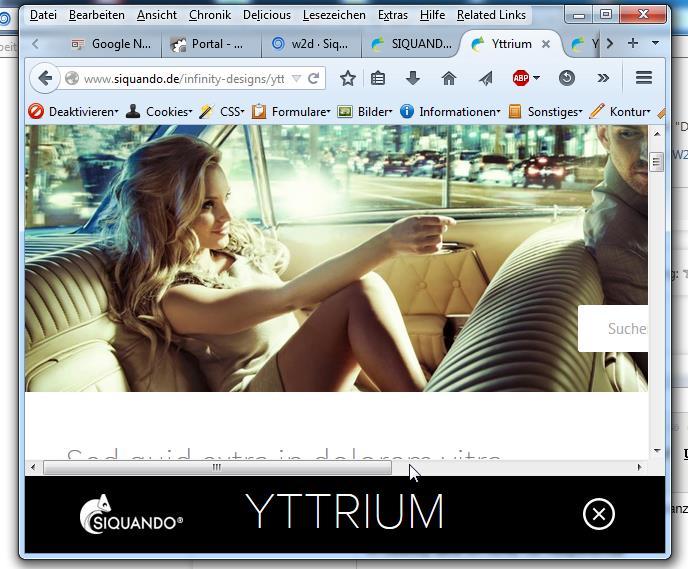Click the siquando.de address bar
Image resolution: width=688 pixels, height=569 pixels.
(184, 79)
